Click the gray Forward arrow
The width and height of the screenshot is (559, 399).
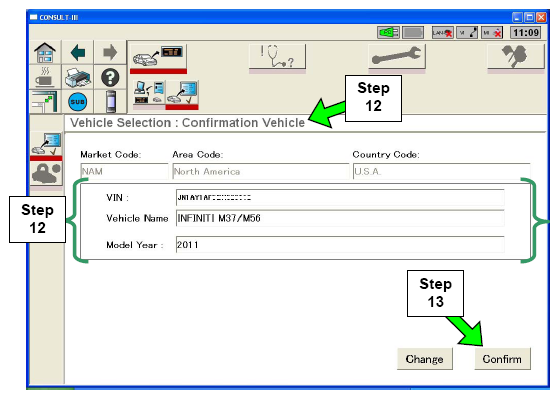pos(110,52)
